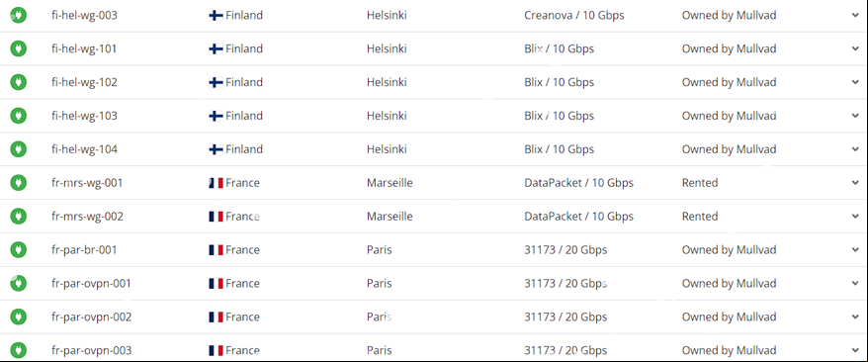Image resolution: width=868 pixels, height=362 pixels.
Task: Open chevron on fi-hel-wg-104 row
Action: [855, 149]
